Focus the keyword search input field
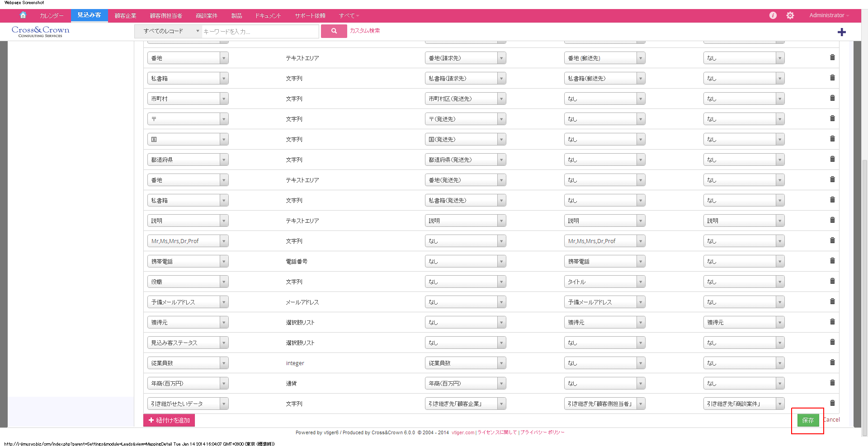This screenshot has width=868, height=446. pos(260,32)
